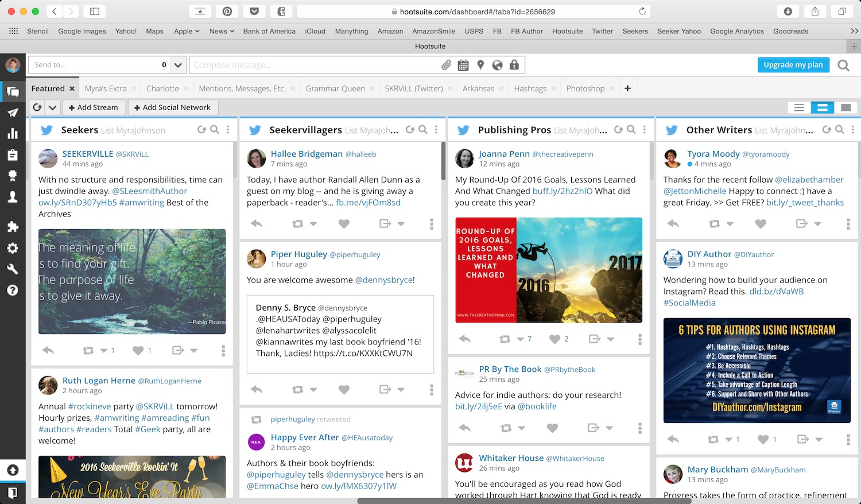
Task: Open retweet dropdown on Tyora Moody's tweet
Action: 730,224
